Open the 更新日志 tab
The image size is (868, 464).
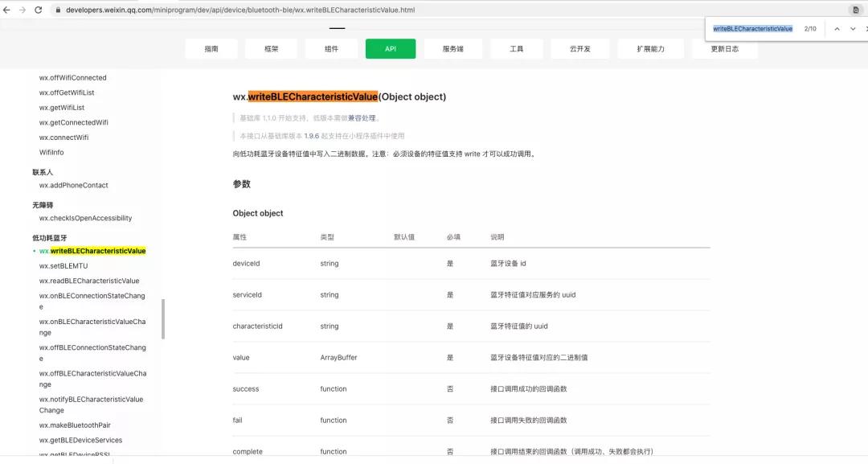tap(724, 49)
